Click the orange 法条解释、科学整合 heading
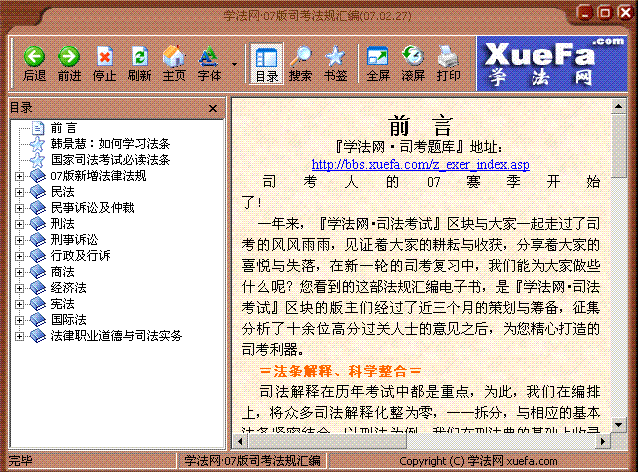The height and width of the screenshot is (472, 638). coord(340,371)
